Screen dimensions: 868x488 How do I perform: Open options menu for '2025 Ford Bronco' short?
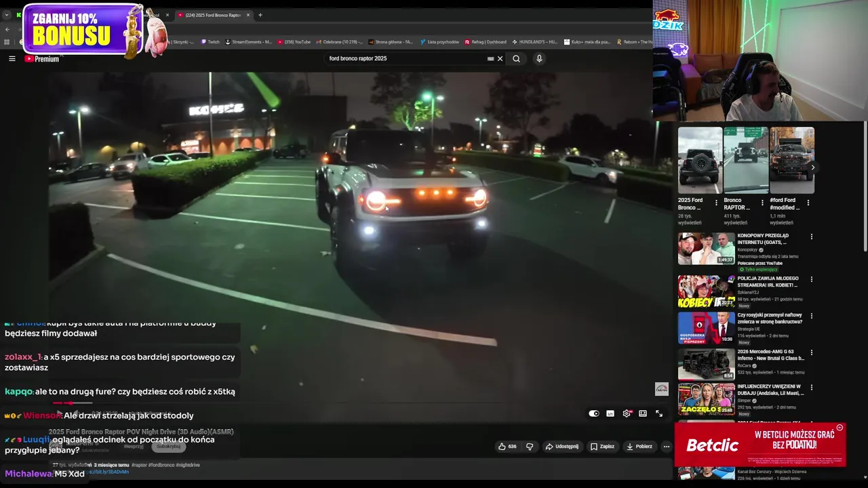716,203
